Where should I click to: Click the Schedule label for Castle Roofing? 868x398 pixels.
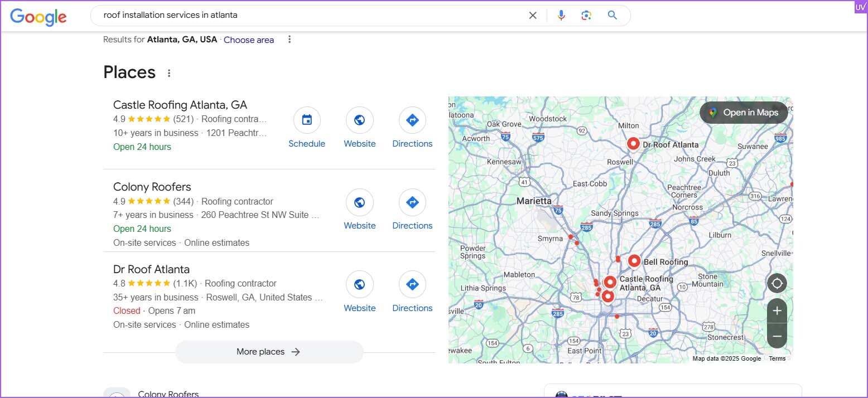[x=307, y=144]
